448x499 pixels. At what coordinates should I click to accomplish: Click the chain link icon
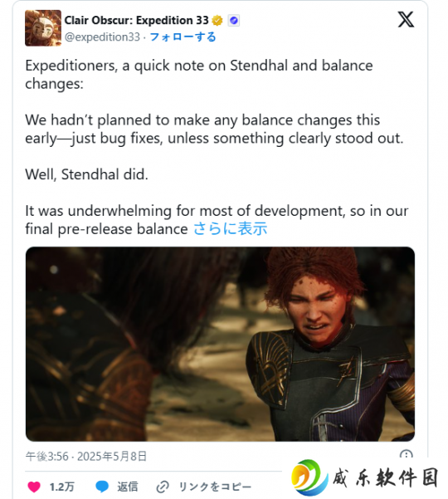(x=163, y=487)
